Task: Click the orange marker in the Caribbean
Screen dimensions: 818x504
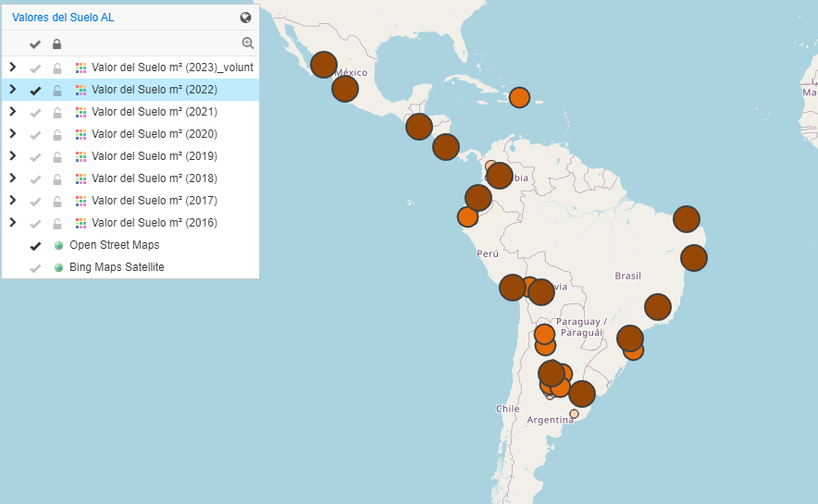Action: pos(519,98)
